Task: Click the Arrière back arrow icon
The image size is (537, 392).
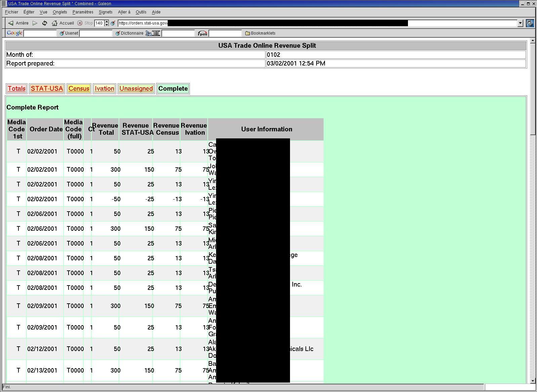Action: [11, 23]
